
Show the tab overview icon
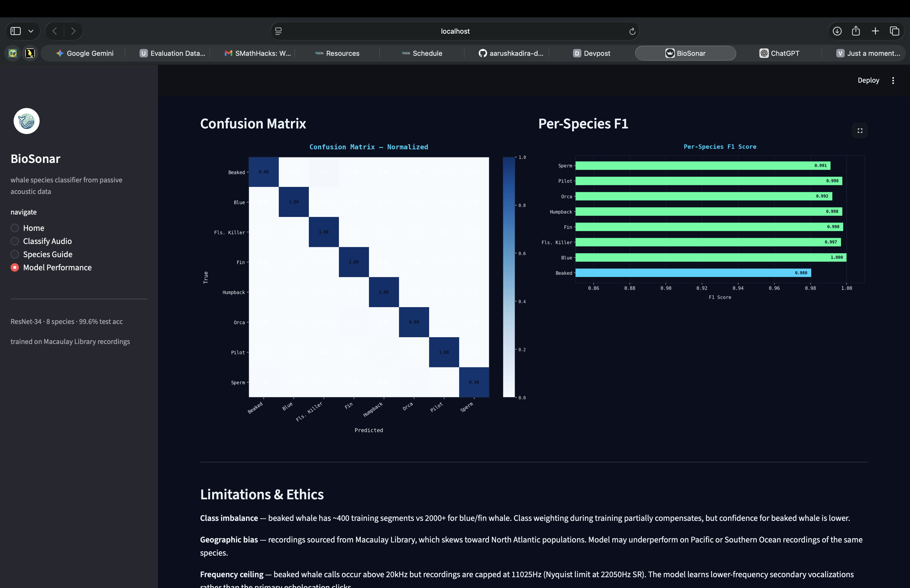pos(894,31)
